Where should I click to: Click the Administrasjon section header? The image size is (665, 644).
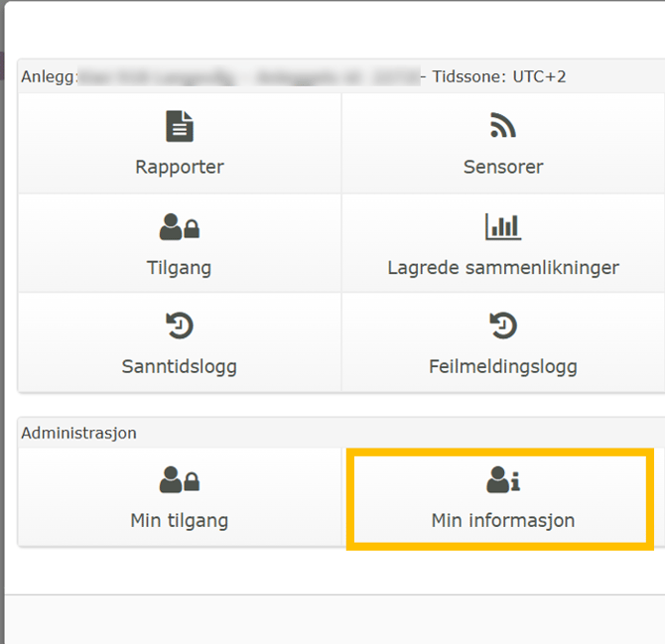click(x=79, y=433)
